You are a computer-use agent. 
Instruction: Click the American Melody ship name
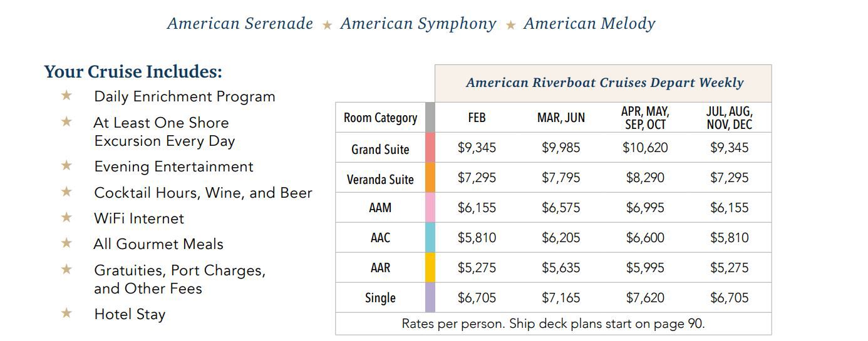(589, 24)
